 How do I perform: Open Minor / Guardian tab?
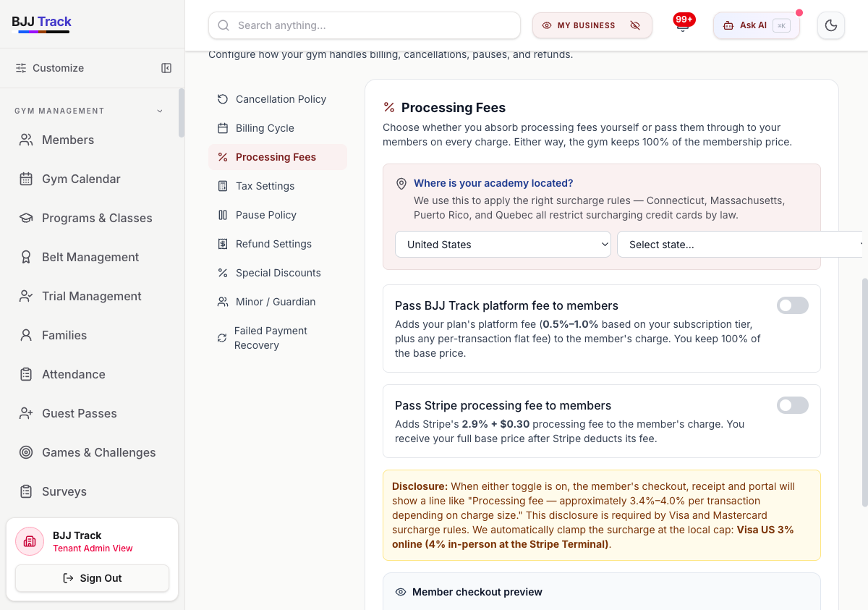(x=278, y=302)
